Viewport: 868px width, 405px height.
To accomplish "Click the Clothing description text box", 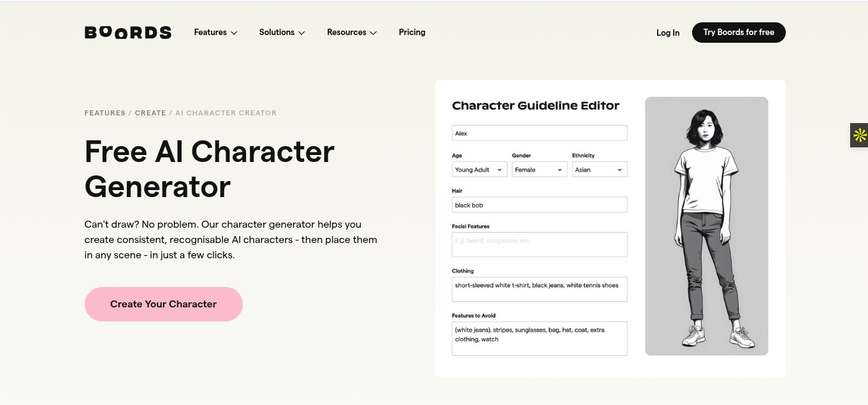I will (540, 289).
